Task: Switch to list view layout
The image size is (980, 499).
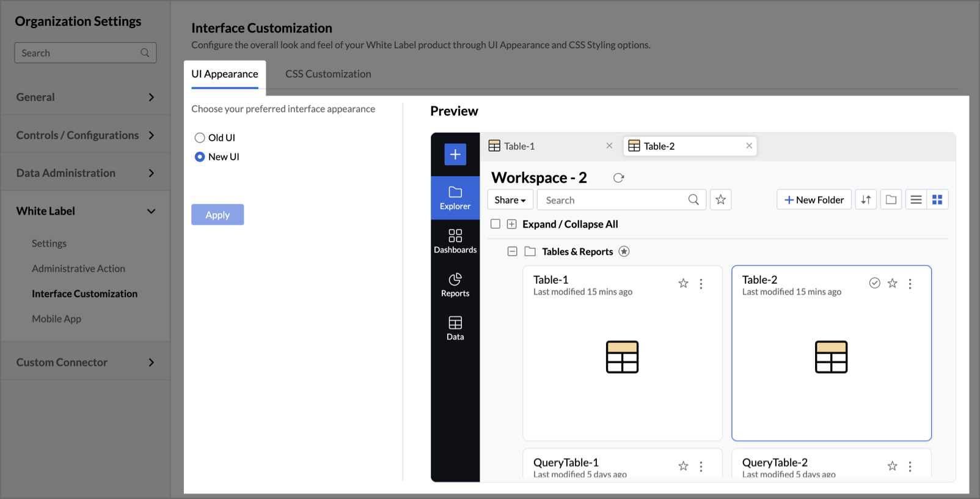Action: pos(915,200)
